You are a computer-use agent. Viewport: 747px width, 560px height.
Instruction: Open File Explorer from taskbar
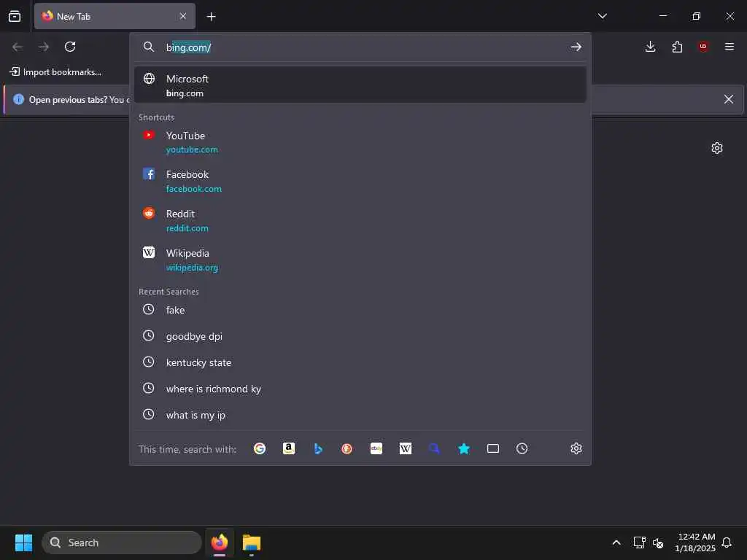pos(252,542)
